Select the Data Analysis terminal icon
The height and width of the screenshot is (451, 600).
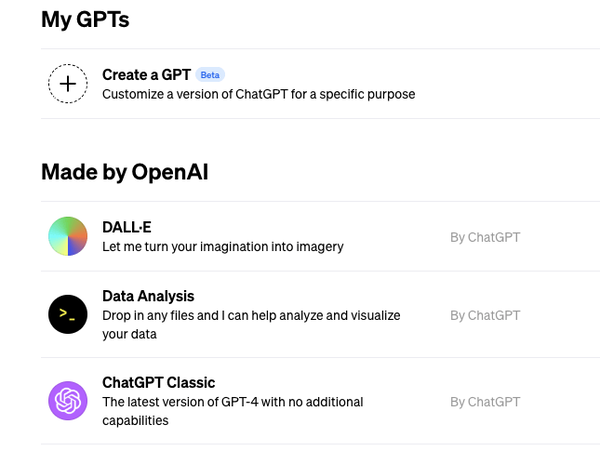click(68, 314)
